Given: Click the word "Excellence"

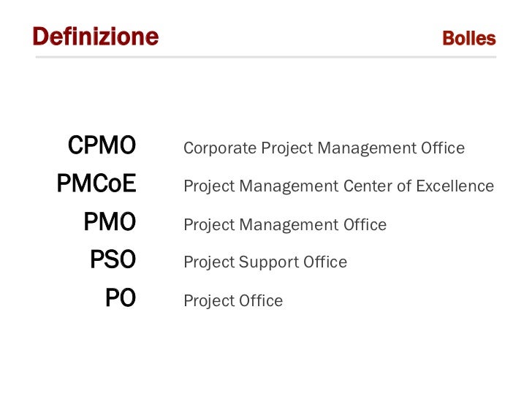Looking at the screenshot, I should [x=455, y=186].
